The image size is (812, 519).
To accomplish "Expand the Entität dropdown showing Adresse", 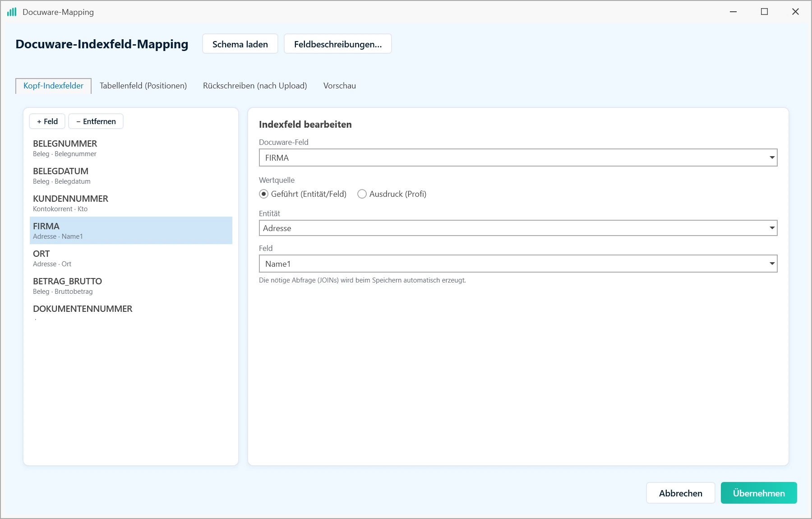I will coord(518,228).
